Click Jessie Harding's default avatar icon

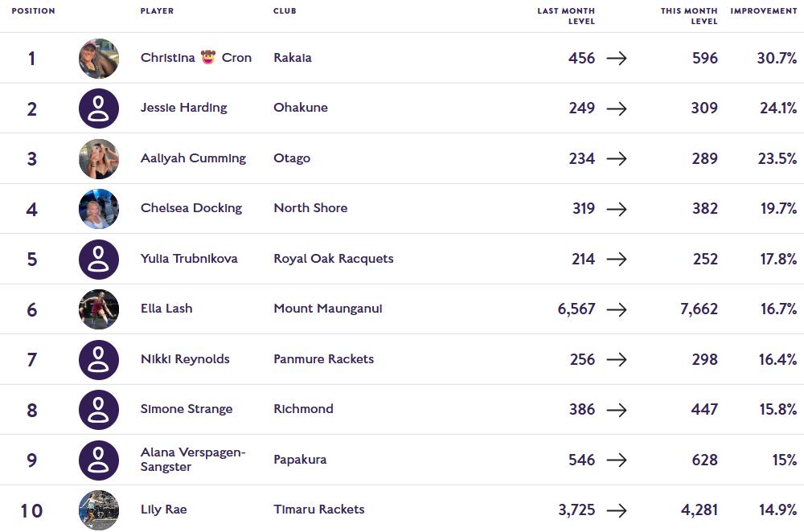tap(99, 108)
